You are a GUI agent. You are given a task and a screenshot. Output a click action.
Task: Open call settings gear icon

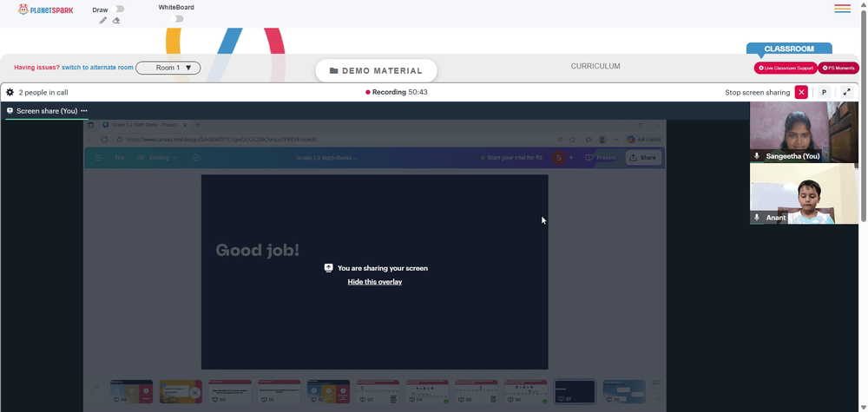(x=10, y=92)
